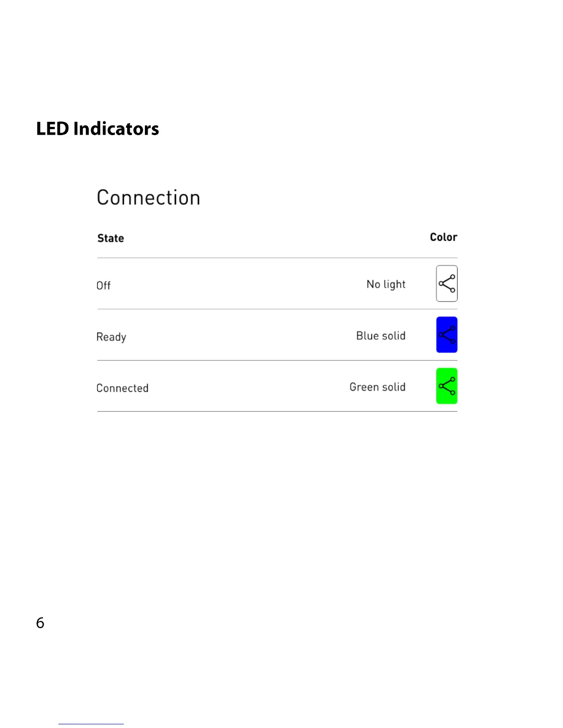Viewport: 563px width, 728px height.
Task: Click the 'Green solid' text
Action: pos(377,387)
